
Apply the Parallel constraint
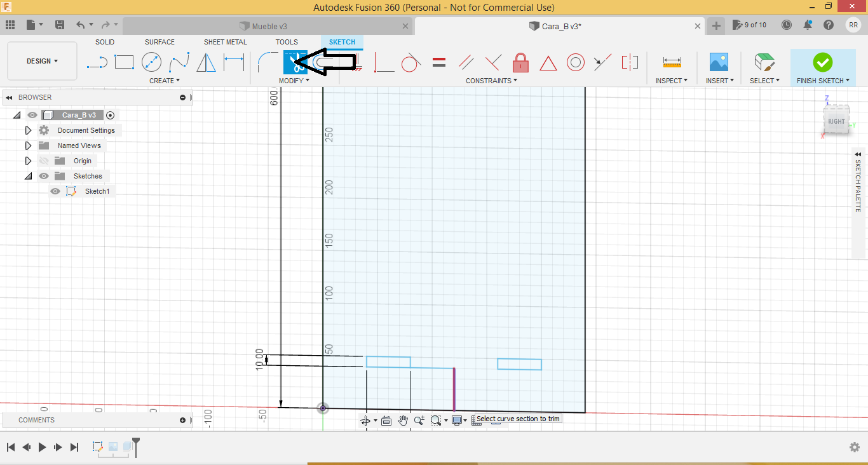pos(466,62)
